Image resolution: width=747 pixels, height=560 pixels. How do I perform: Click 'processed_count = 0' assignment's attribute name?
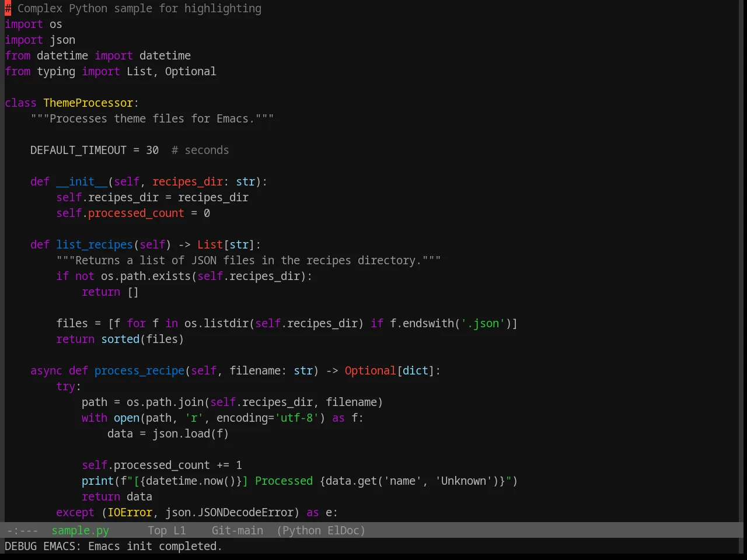click(x=136, y=213)
